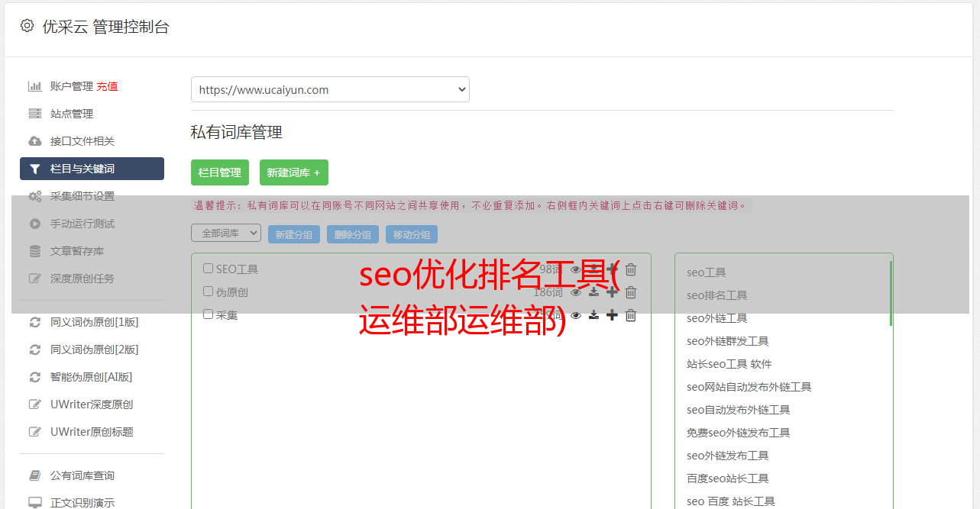Click the 186词 count in 伪原创 row
The image size is (980, 509).
548,292
